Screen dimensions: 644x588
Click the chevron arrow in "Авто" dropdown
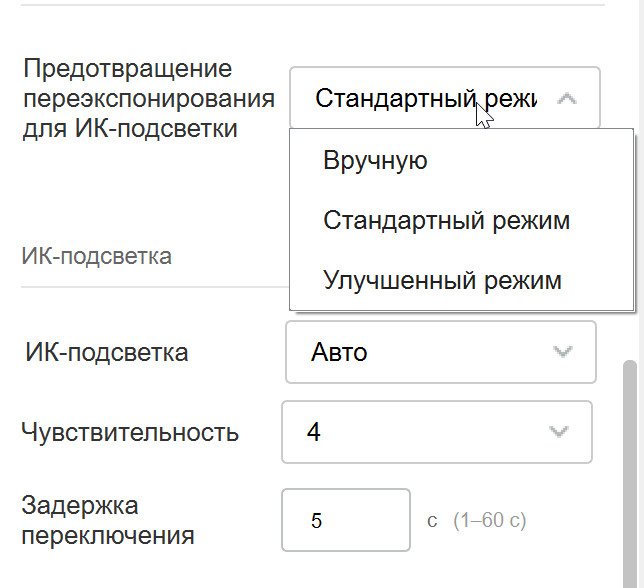[x=563, y=352]
